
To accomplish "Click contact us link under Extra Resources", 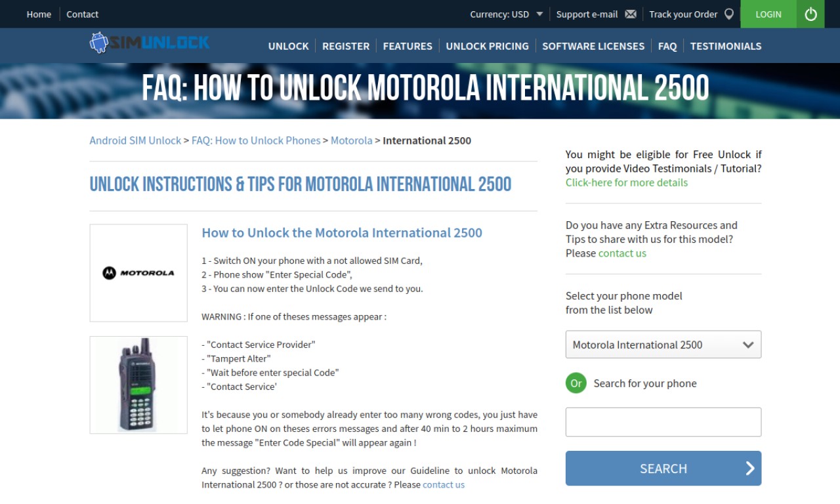I will tap(622, 253).
